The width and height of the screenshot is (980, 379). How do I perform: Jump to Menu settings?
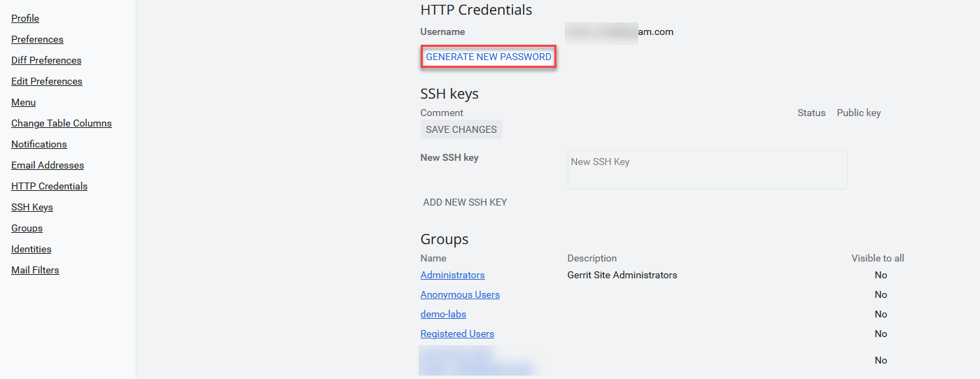click(23, 102)
